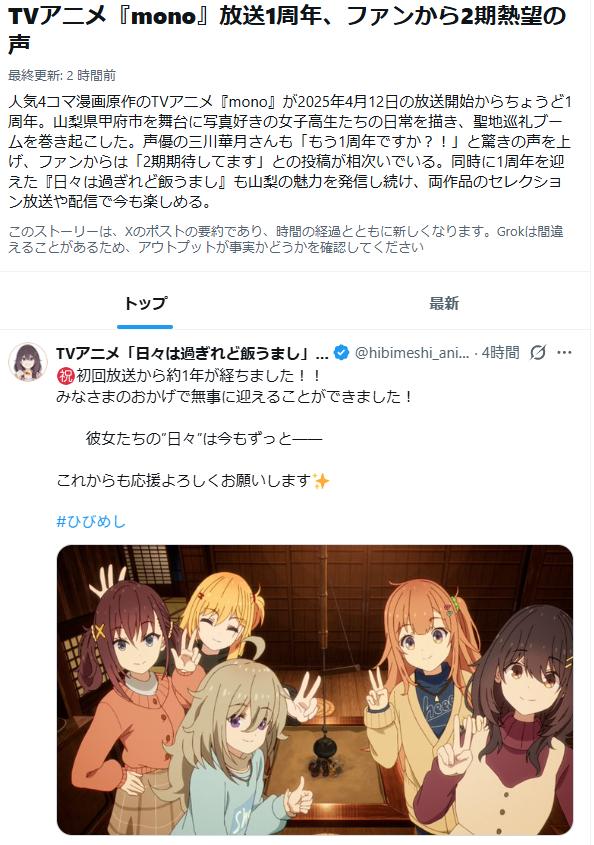
Task: Click the 最終更新 2 時間前 label
Action: click(x=62, y=75)
